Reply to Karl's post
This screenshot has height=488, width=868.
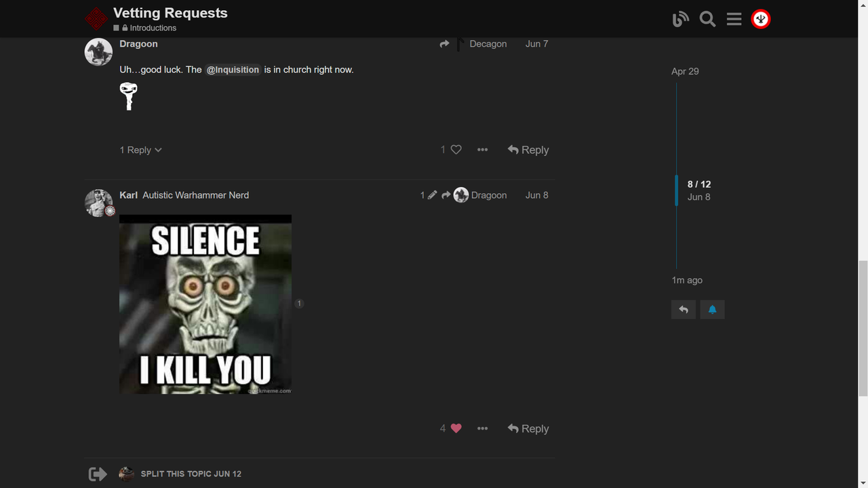528,428
